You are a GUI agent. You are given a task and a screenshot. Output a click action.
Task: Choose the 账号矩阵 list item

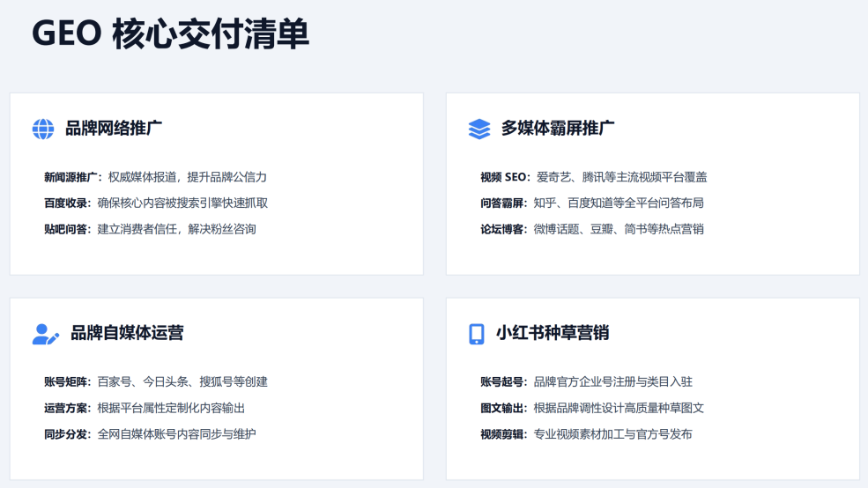pyautogui.click(x=155, y=381)
